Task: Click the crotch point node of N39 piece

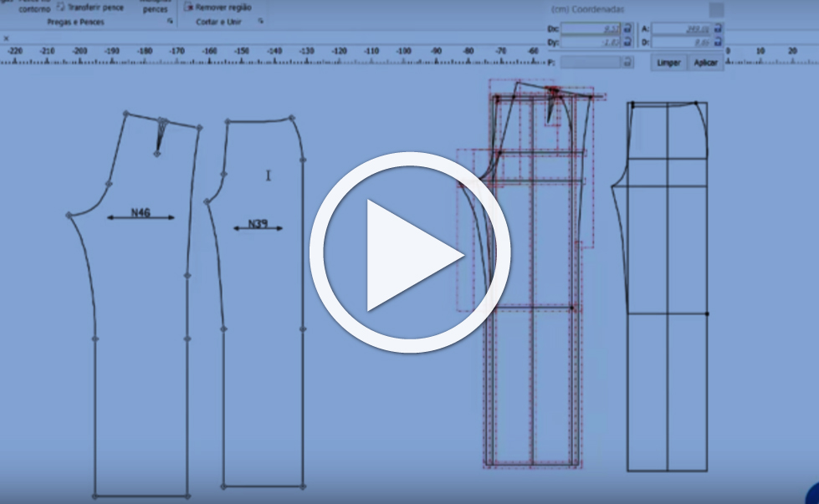Action: 207,201
